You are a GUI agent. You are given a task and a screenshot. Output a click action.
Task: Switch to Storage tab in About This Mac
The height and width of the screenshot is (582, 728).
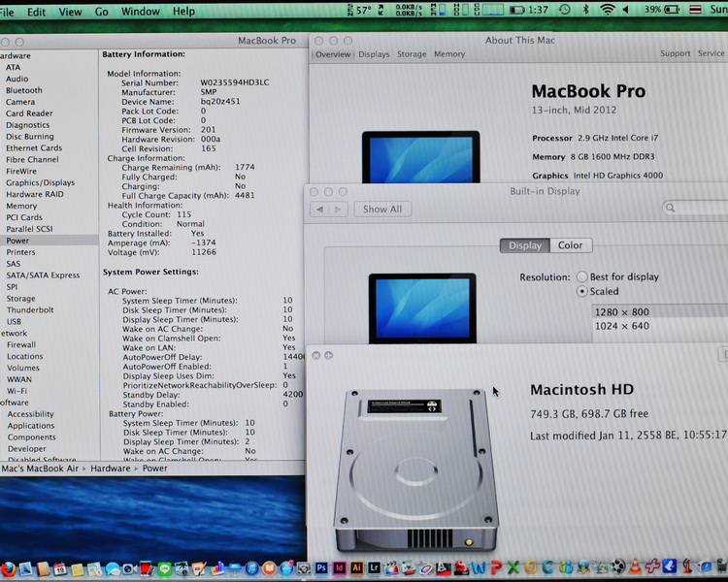(412, 54)
